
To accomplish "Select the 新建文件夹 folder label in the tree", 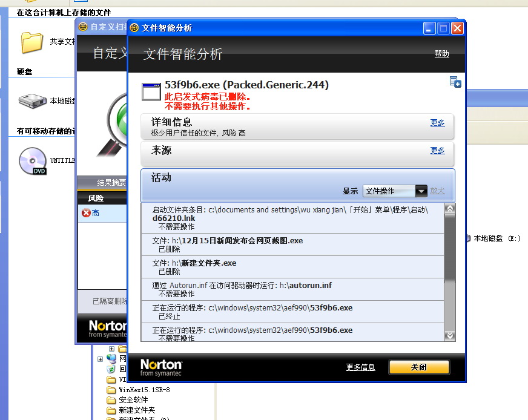I will [137, 410].
